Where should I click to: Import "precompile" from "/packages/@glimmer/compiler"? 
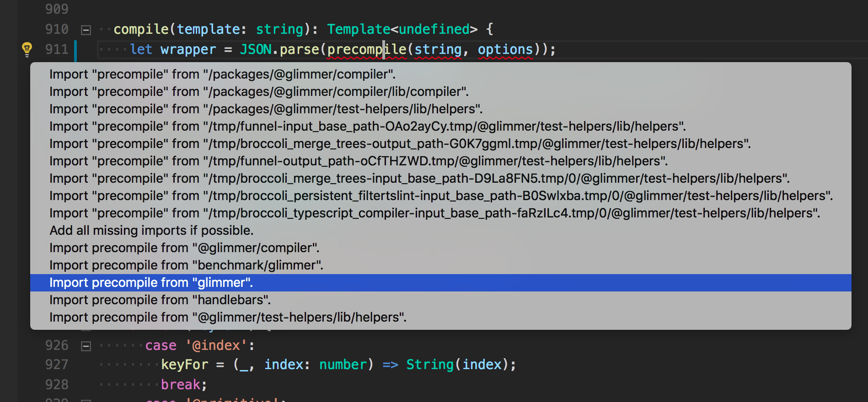[x=441, y=74]
